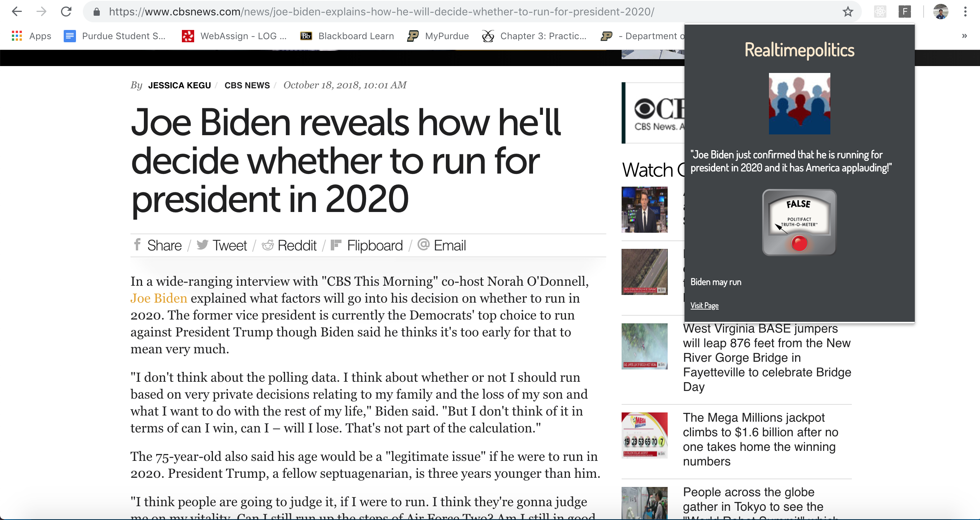980x520 pixels.
Task: Click Visit Page link in popup
Action: pyautogui.click(x=704, y=306)
